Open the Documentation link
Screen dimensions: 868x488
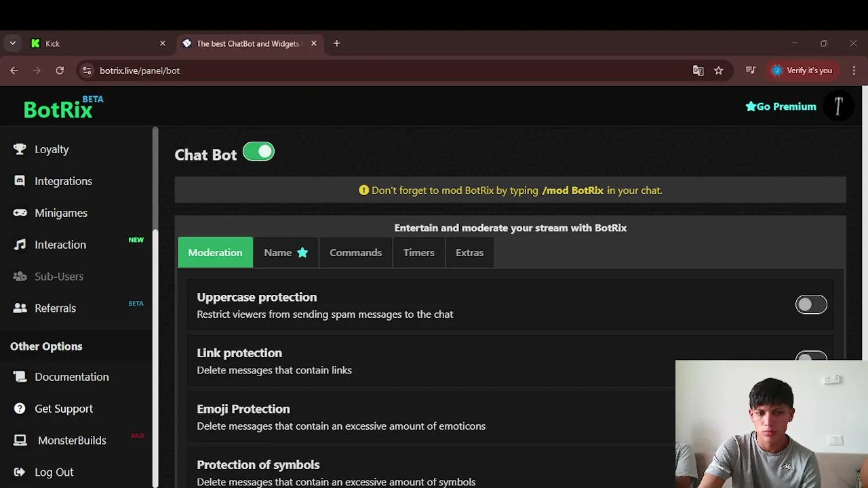point(71,377)
